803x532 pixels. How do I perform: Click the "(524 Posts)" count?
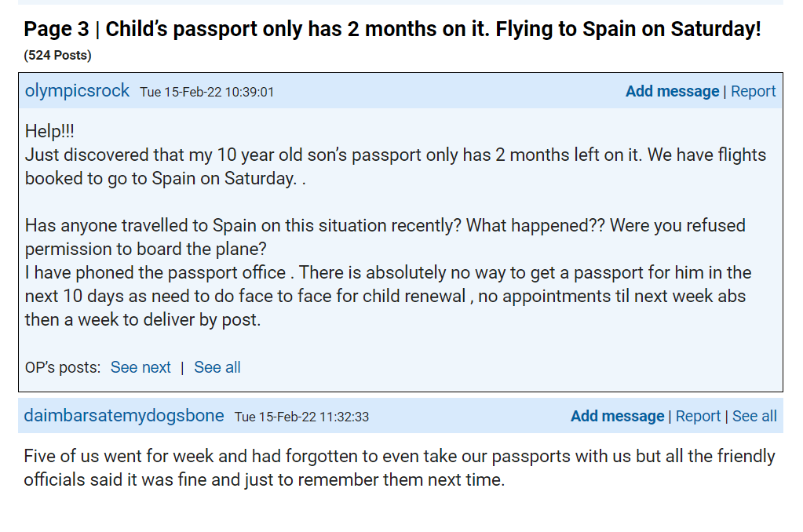point(57,55)
